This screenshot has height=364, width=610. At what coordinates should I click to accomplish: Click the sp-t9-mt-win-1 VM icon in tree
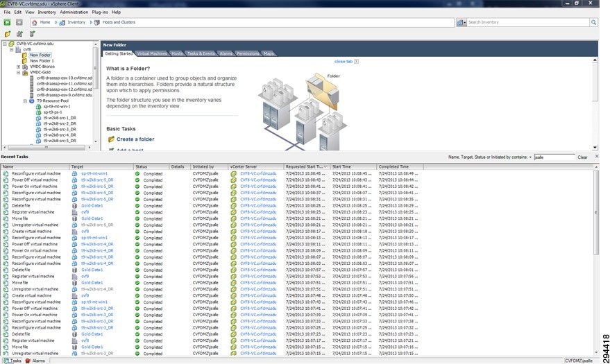coord(38,107)
